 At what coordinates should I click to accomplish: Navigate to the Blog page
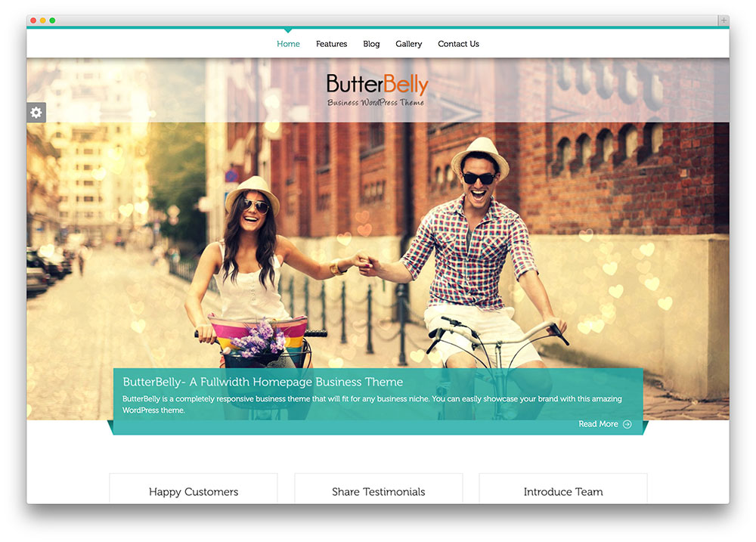[x=371, y=44]
